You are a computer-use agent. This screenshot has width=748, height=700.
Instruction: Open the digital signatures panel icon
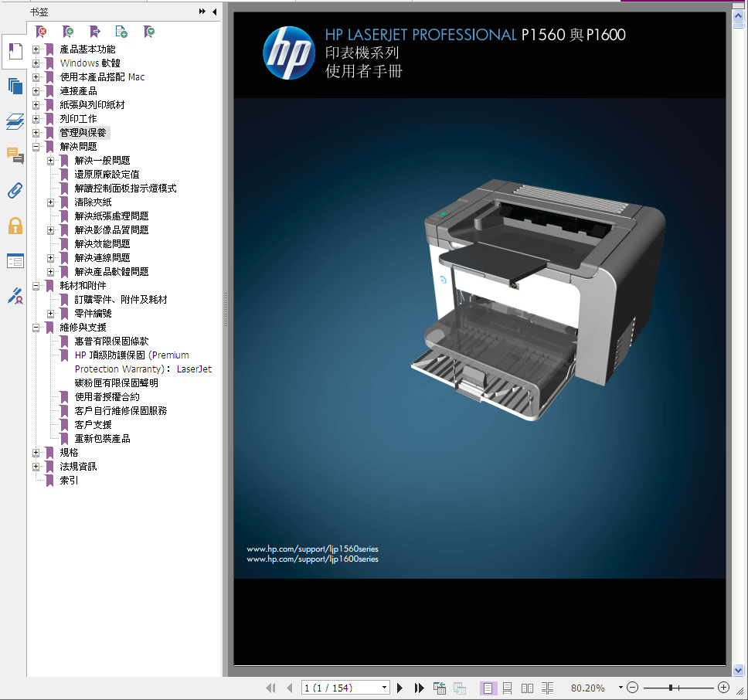point(15,296)
